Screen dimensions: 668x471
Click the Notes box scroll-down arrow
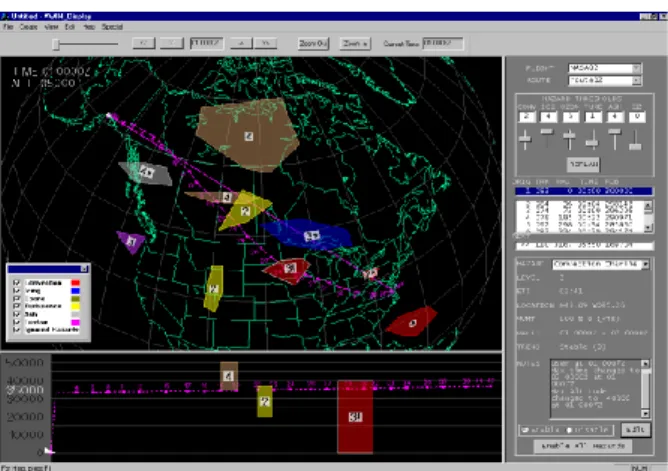point(645,414)
